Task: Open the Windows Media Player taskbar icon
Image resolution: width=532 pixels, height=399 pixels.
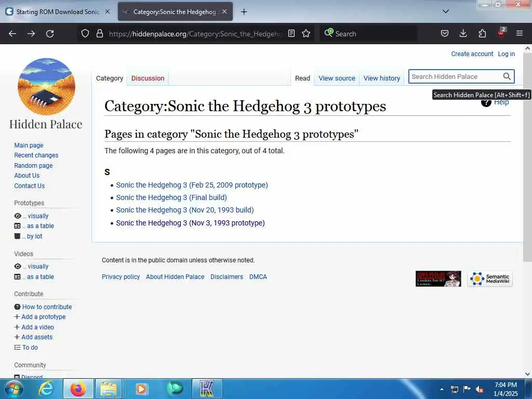Action: 141,389
